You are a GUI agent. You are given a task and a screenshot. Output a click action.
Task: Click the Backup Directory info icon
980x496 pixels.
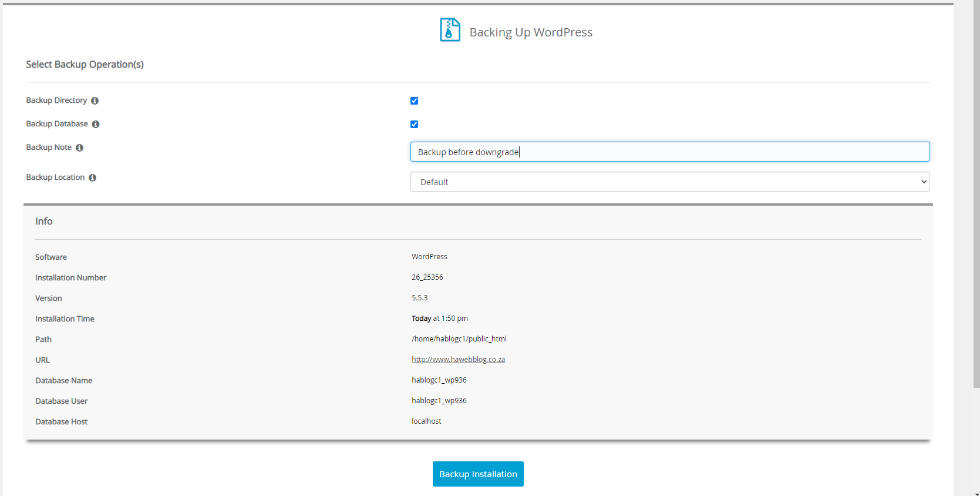(95, 101)
